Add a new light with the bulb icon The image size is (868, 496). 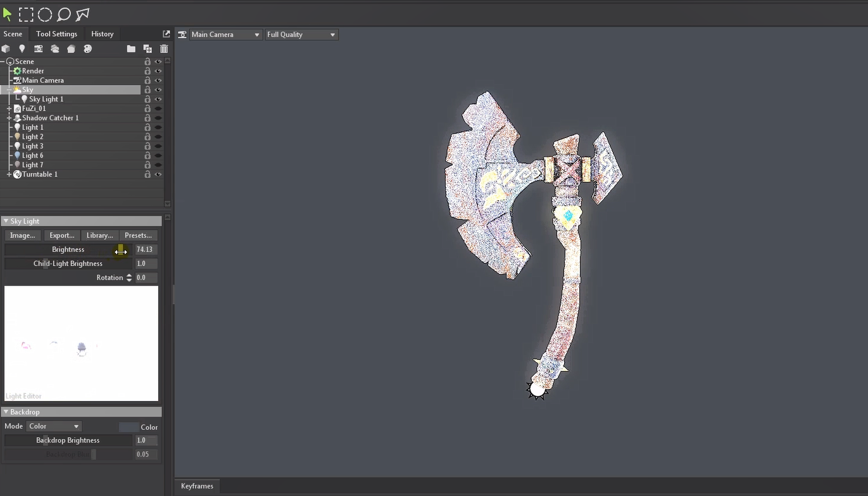coord(22,49)
